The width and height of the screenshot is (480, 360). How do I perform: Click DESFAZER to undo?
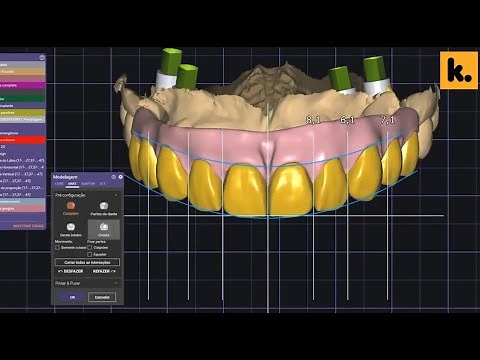click(70, 271)
